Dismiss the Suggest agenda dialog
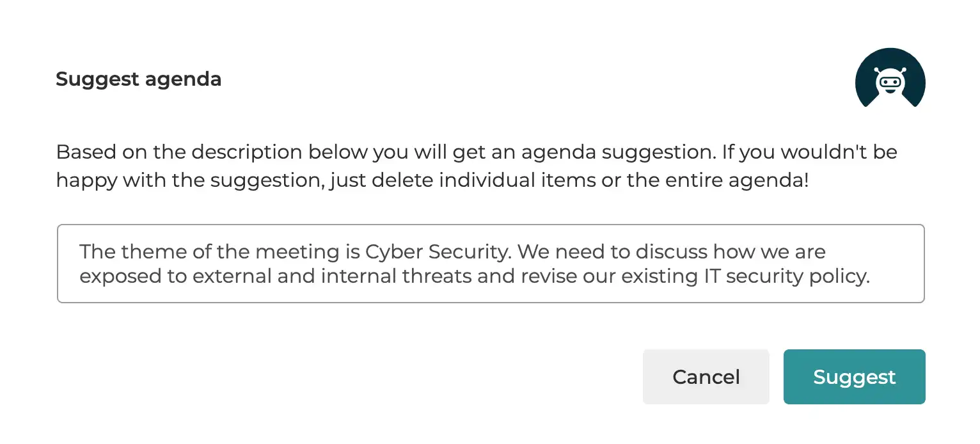980x444 pixels. coord(706,377)
